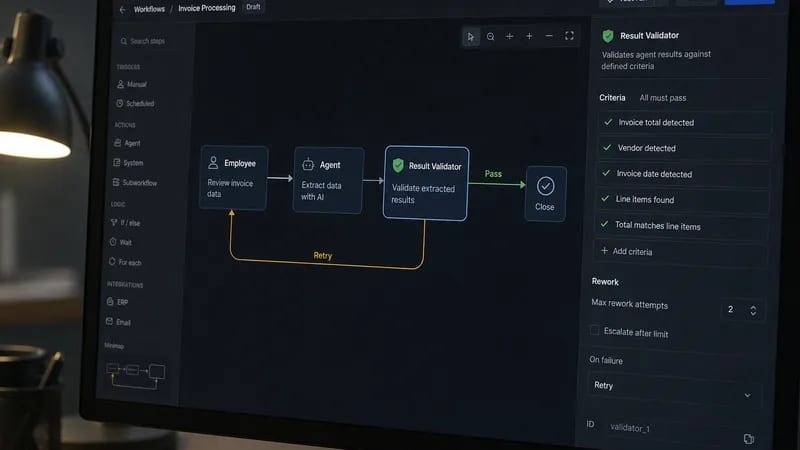Click the clock icon beside Scheduled
Viewport: 800px width, 450px height.
(119, 103)
